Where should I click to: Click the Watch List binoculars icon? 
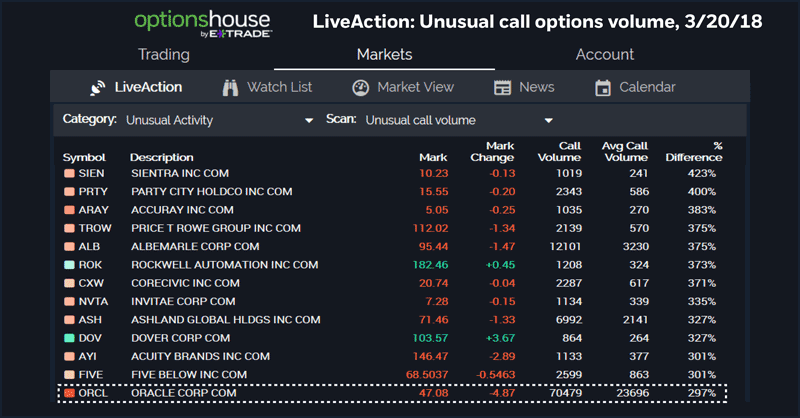tap(230, 88)
